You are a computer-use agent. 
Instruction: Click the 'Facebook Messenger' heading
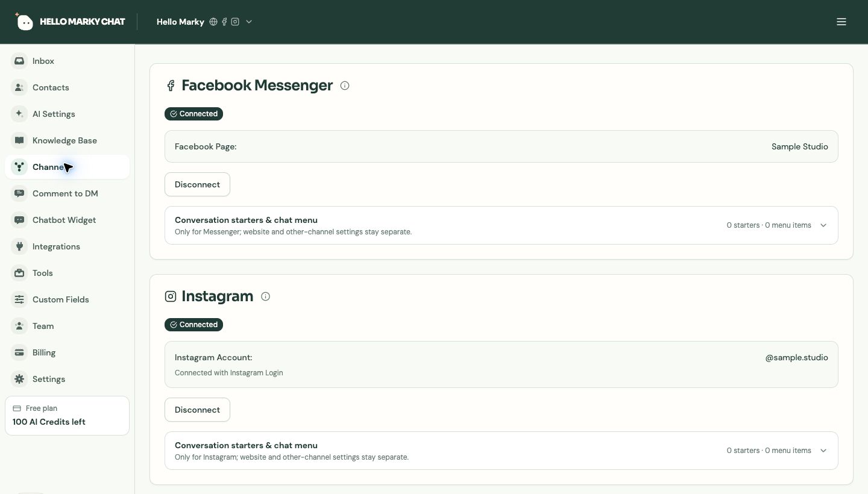[x=257, y=86]
